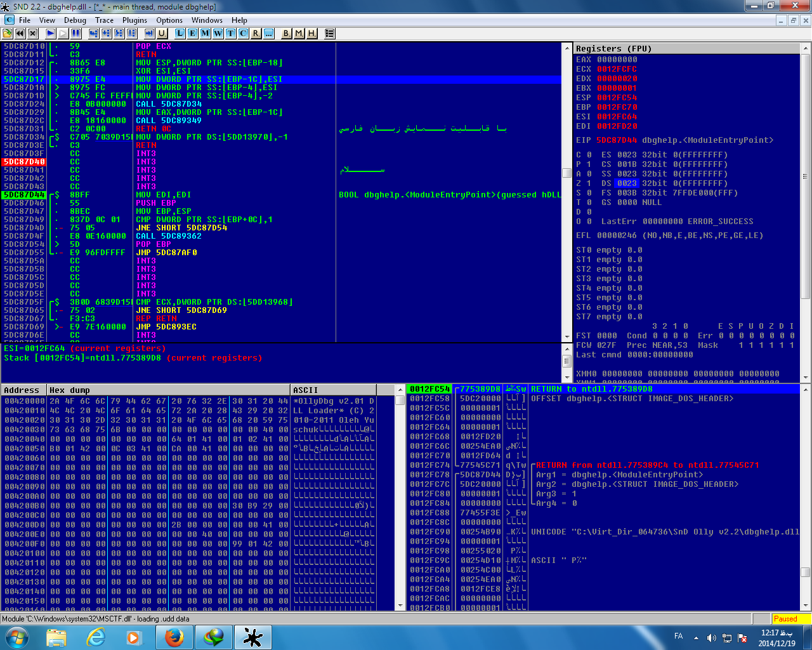Open Windows list using the W icon
Screen dimensions: 812x650
[x=218, y=33]
